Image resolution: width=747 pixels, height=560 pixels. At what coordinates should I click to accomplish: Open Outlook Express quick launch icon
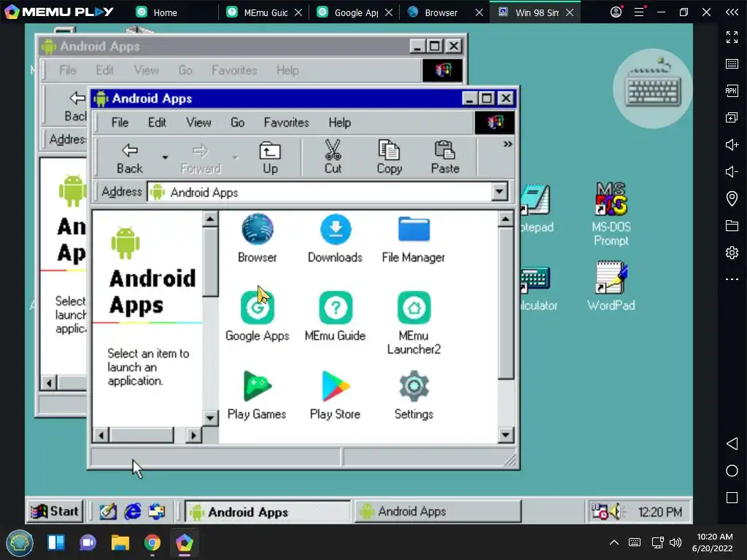point(156,511)
